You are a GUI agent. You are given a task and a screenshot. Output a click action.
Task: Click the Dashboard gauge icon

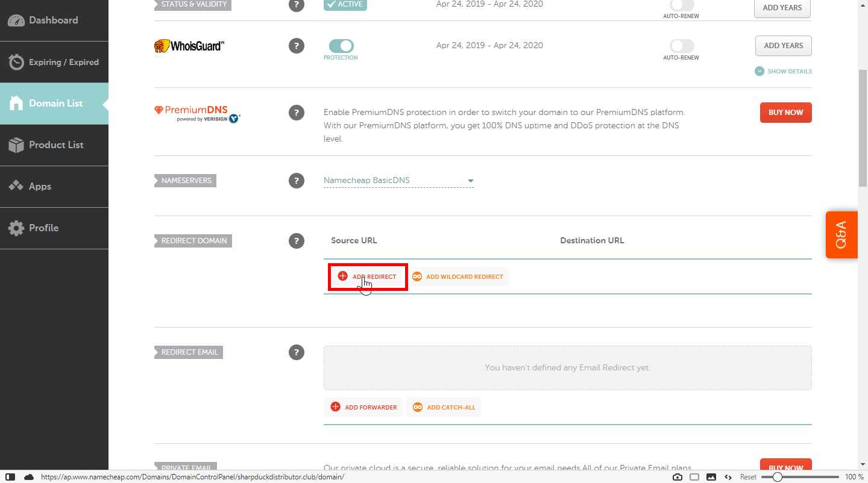point(16,20)
